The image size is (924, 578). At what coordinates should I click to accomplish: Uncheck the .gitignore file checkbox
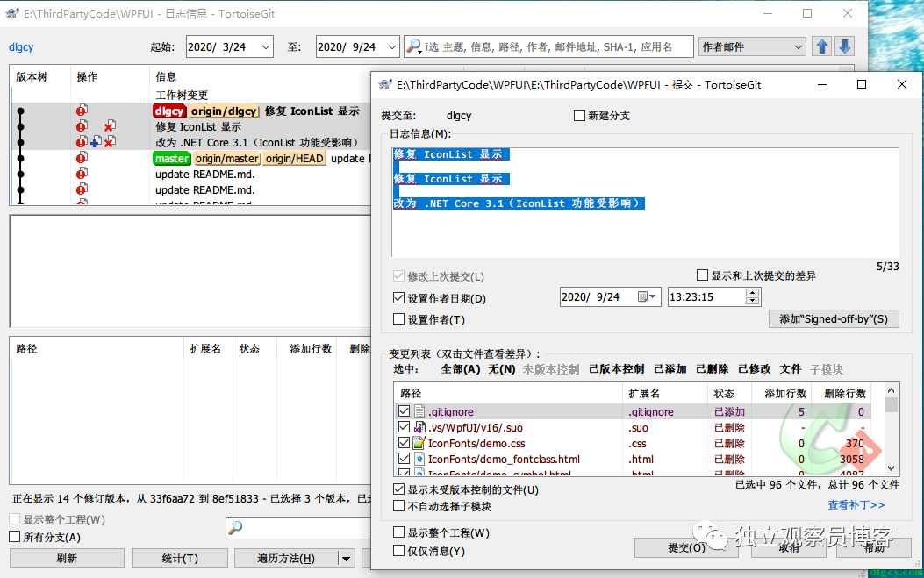(x=404, y=411)
